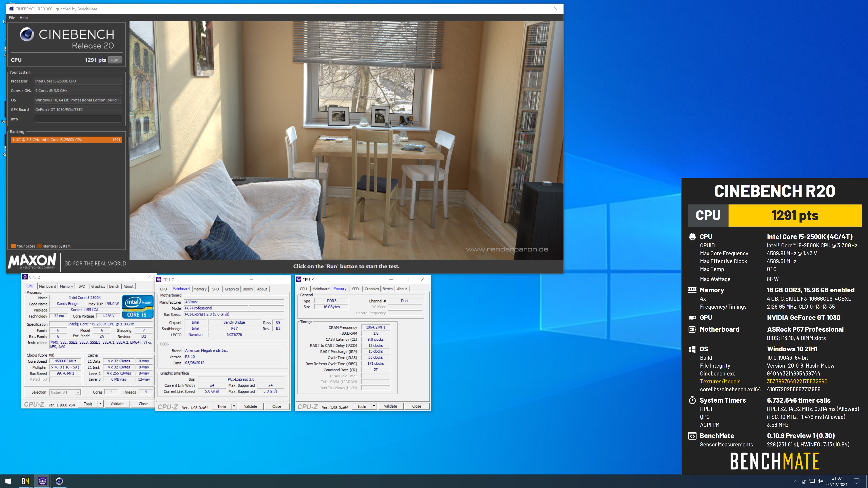The image size is (868, 488).
Task: Switch to Memory tab in first CPU-Z window
Action: (66, 286)
